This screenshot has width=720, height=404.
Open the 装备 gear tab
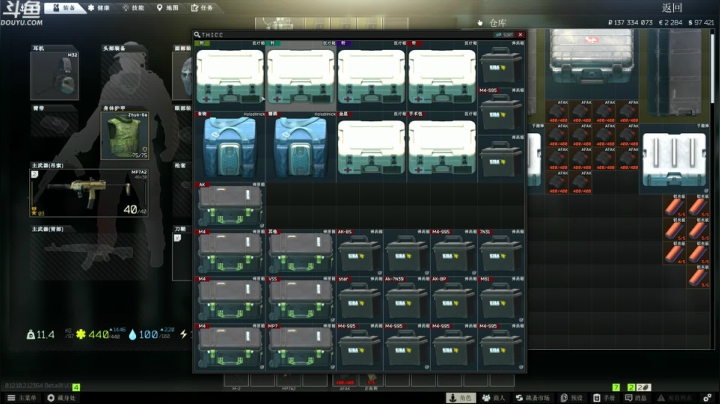click(x=65, y=8)
